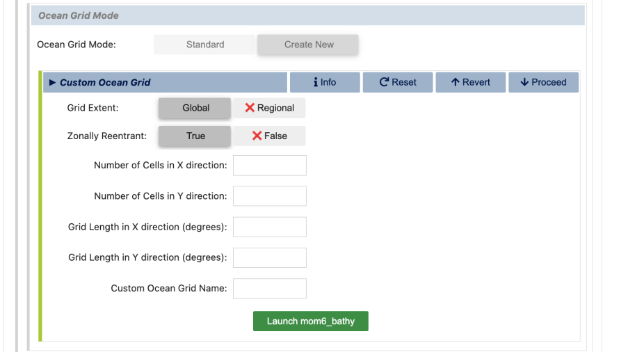Click the Ocean Grid Mode section header

click(x=79, y=15)
